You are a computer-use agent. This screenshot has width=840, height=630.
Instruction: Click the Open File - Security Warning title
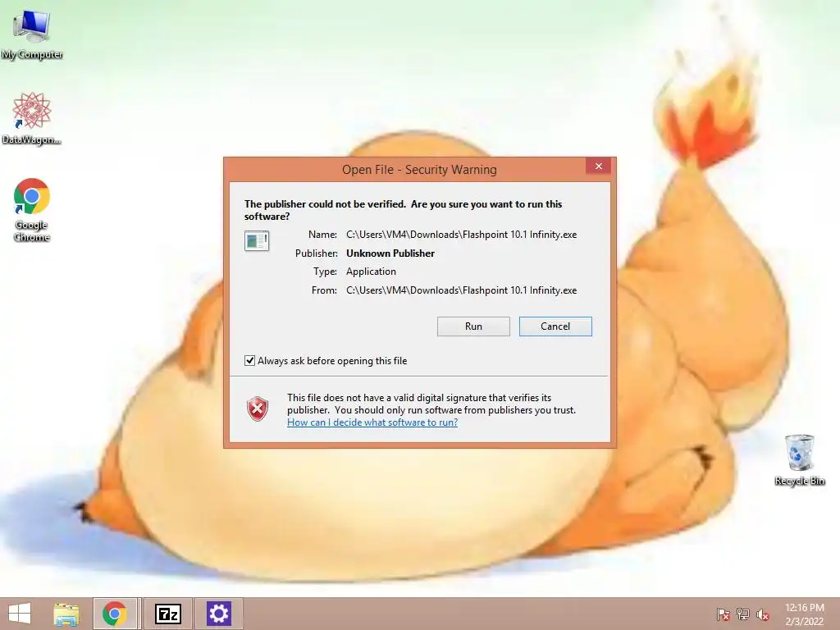point(419,170)
